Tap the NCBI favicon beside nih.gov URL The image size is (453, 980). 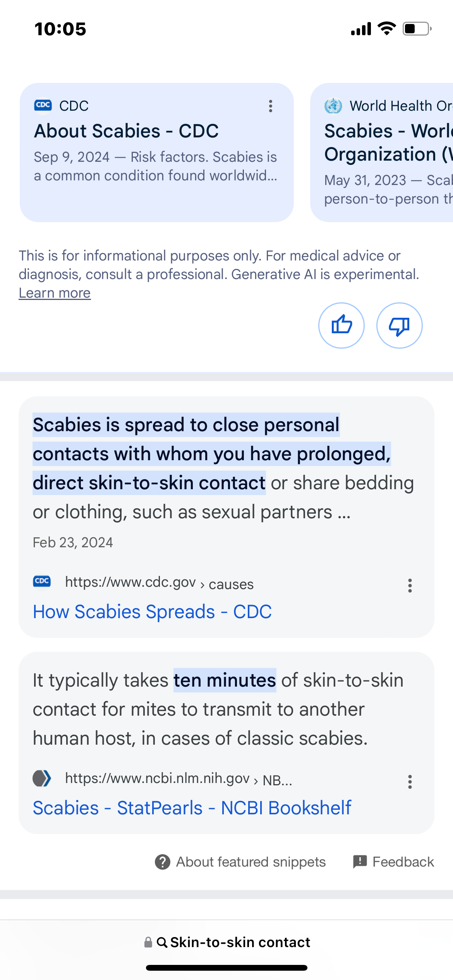coord(42,778)
